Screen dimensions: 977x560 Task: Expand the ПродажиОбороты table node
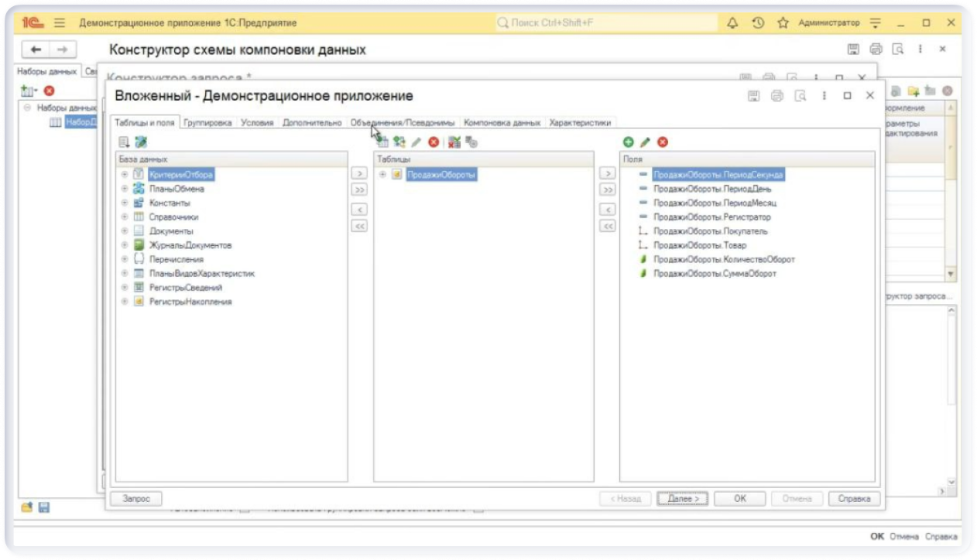click(382, 175)
